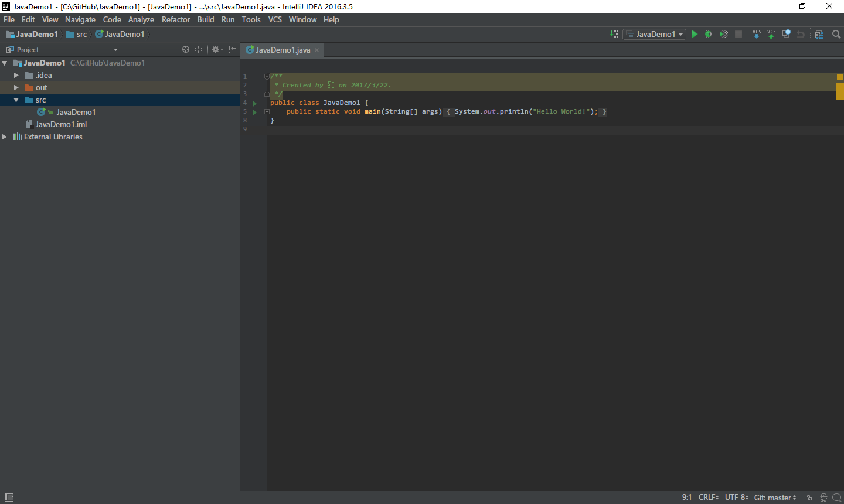
Task: Update project with VCS down-arrow icon
Action: coord(757,34)
